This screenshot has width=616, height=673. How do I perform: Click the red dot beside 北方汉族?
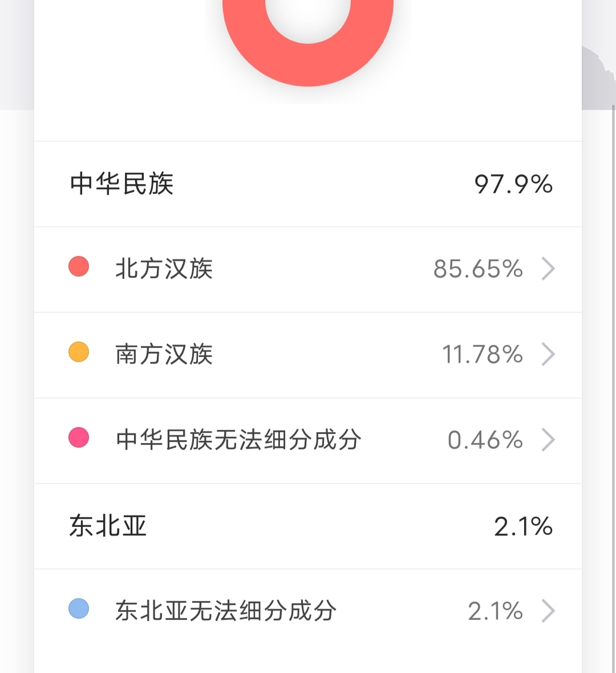pyautogui.click(x=79, y=266)
